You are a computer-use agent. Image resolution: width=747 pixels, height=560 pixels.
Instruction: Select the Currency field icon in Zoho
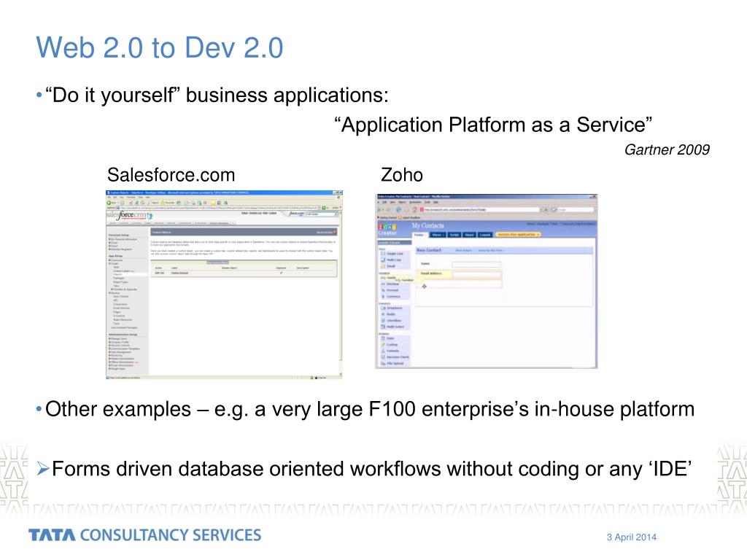(x=383, y=297)
